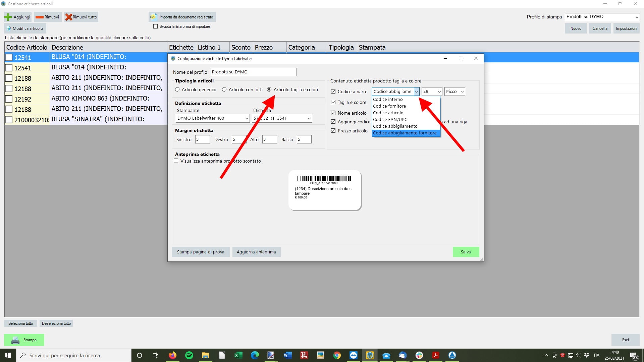
Task: Choose Codice abbigliamento from the list
Action: pos(406,126)
